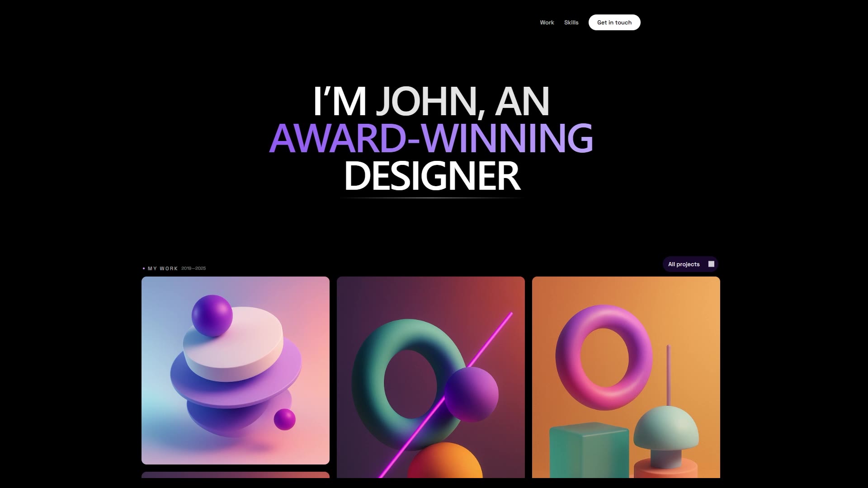Viewport: 868px width, 488px height.
Task: Open the orange pink torus project thumbnail
Action: click(x=626, y=377)
